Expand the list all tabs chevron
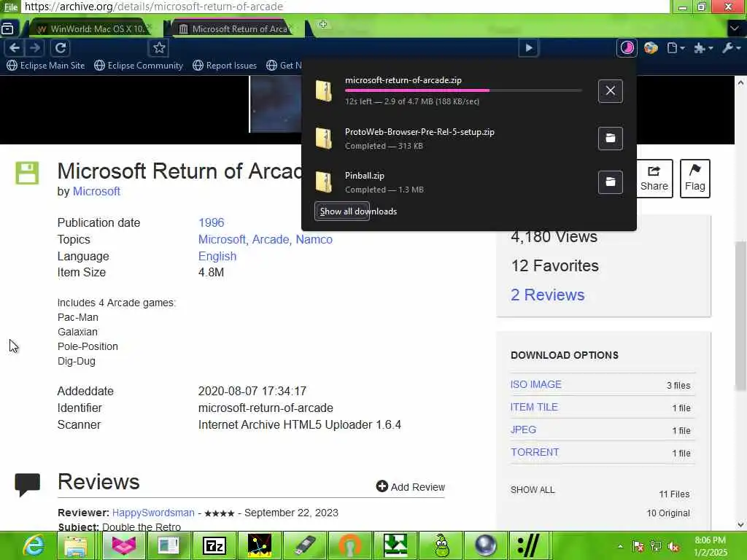The image size is (747, 560). tap(735, 28)
